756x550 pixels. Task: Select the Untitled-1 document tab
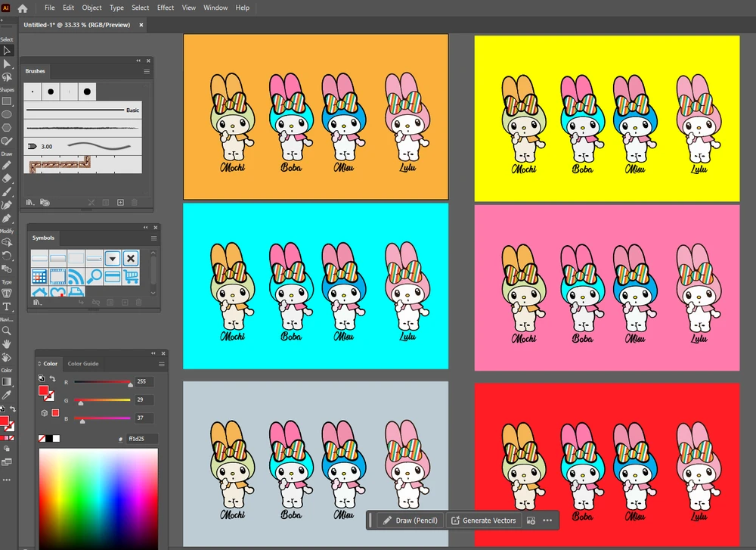77,25
